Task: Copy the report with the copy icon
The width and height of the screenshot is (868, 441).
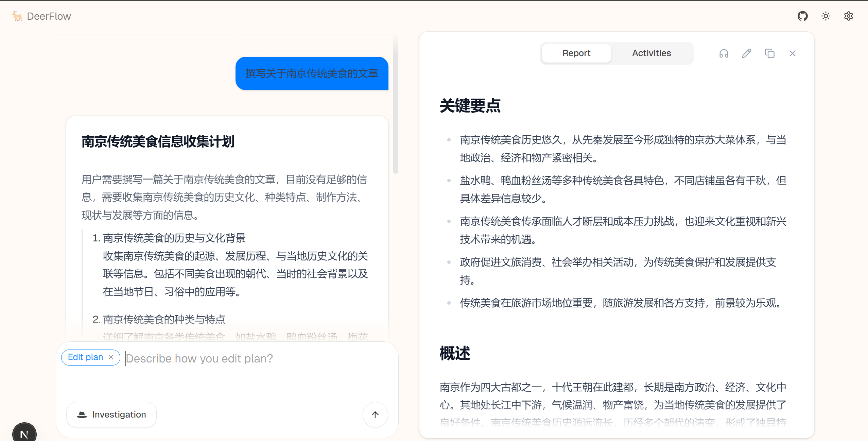Action: coord(769,53)
